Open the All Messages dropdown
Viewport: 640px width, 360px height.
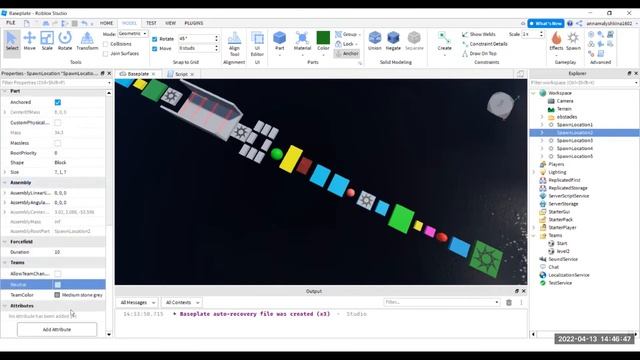[x=138, y=302]
